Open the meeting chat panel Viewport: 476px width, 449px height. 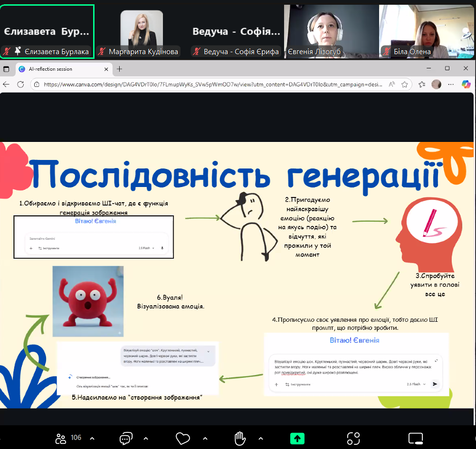pyautogui.click(x=126, y=438)
